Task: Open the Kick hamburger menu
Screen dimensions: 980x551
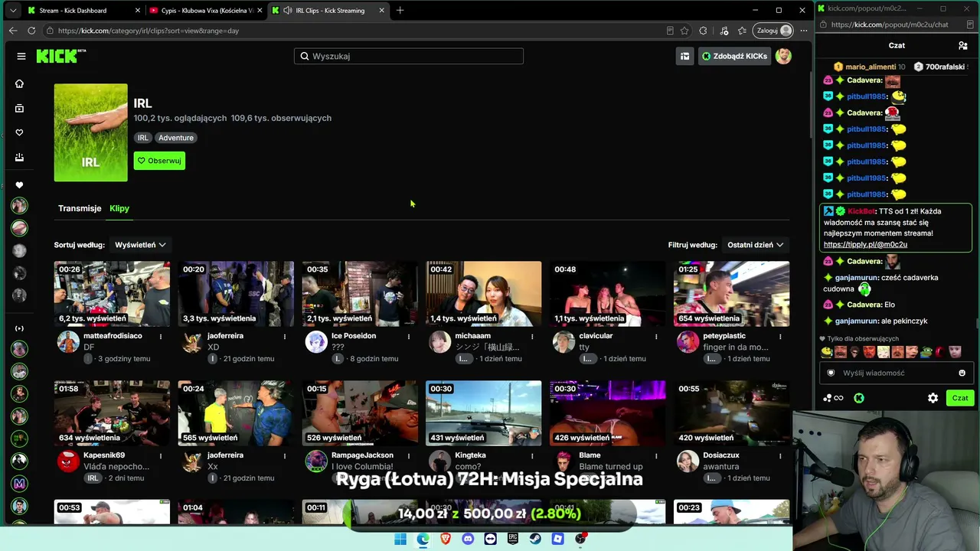Action: 21,56
